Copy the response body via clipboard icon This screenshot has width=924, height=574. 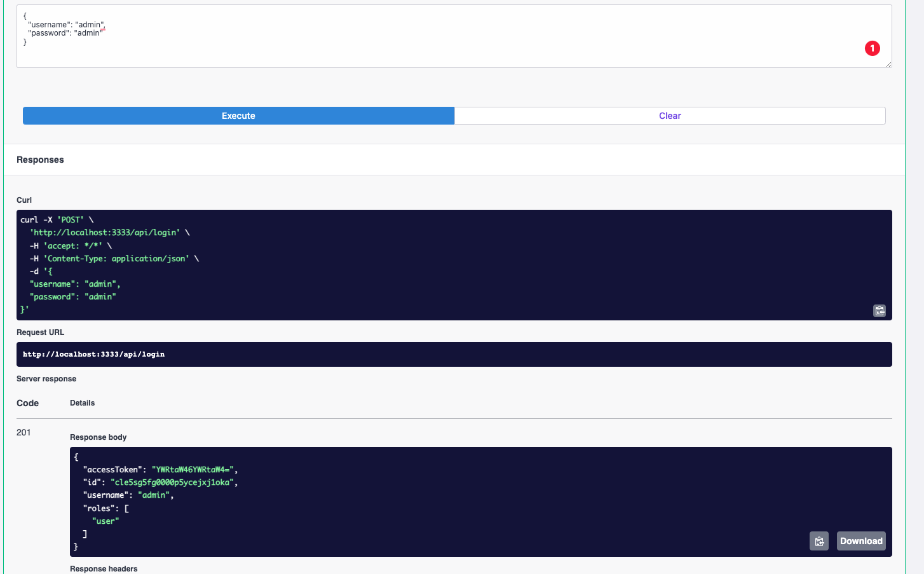point(819,541)
